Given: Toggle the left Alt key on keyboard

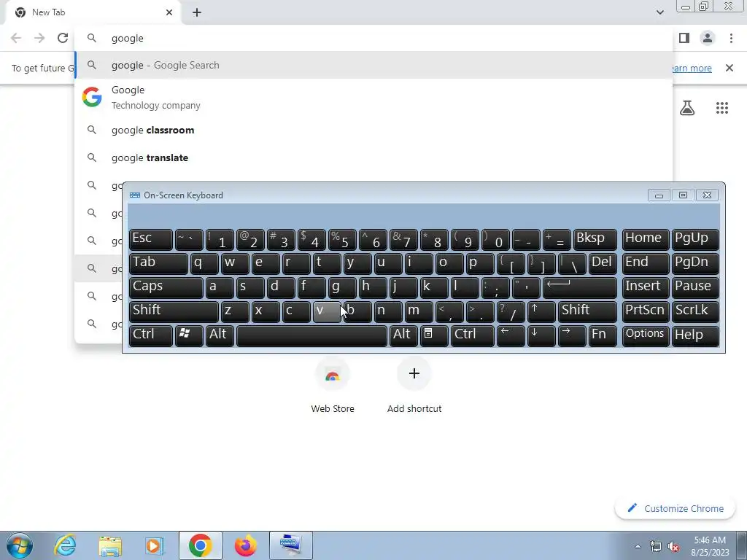Looking at the screenshot, I should click(220, 335).
